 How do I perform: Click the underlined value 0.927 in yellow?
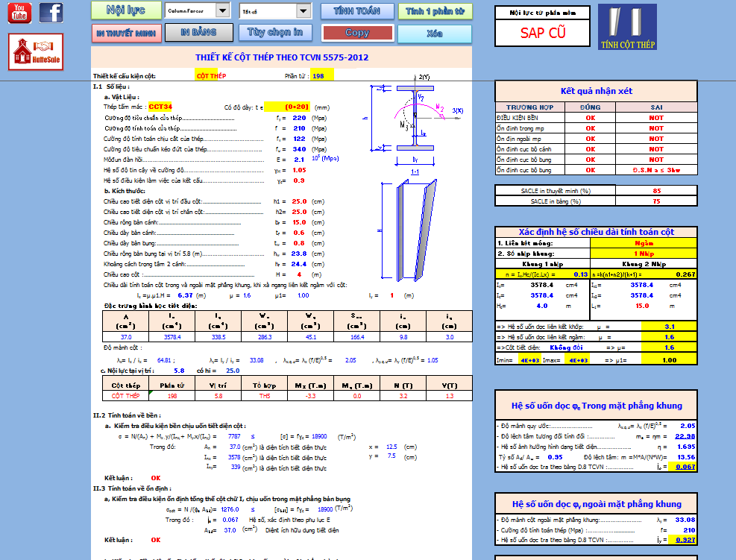click(x=685, y=540)
